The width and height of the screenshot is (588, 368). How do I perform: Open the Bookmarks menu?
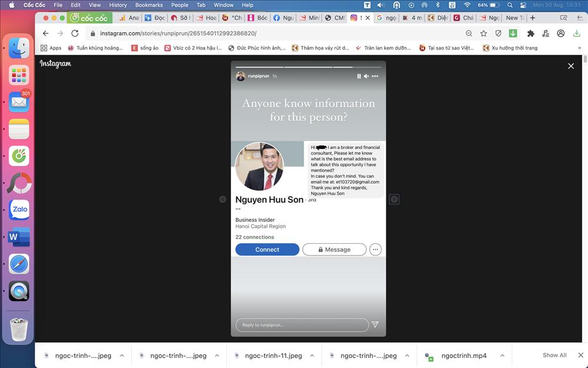point(149,5)
